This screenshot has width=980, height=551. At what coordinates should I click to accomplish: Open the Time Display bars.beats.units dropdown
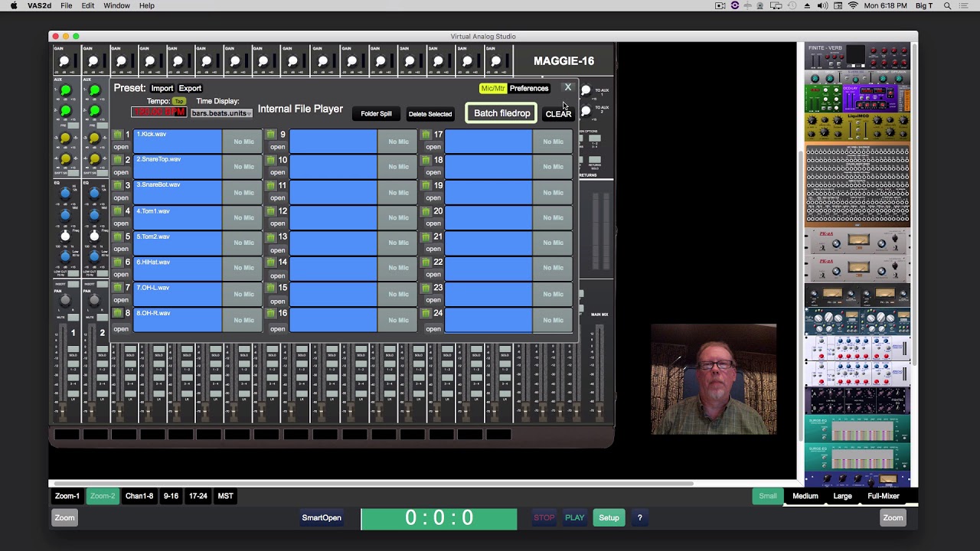pos(220,113)
